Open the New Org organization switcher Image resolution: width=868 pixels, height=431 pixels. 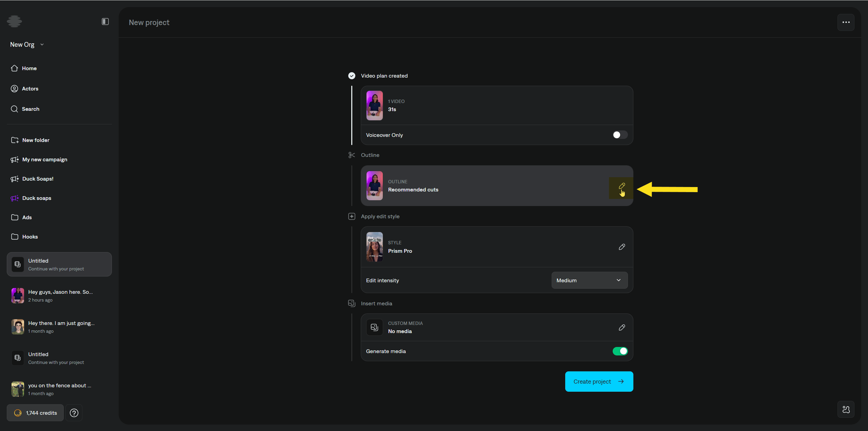pyautogui.click(x=27, y=44)
